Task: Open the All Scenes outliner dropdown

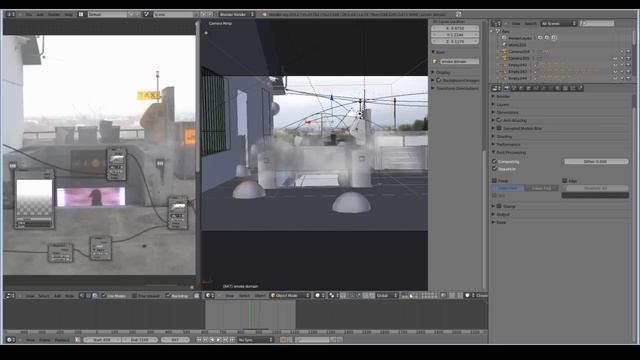Action: pyautogui.click(x=558, y=24)
